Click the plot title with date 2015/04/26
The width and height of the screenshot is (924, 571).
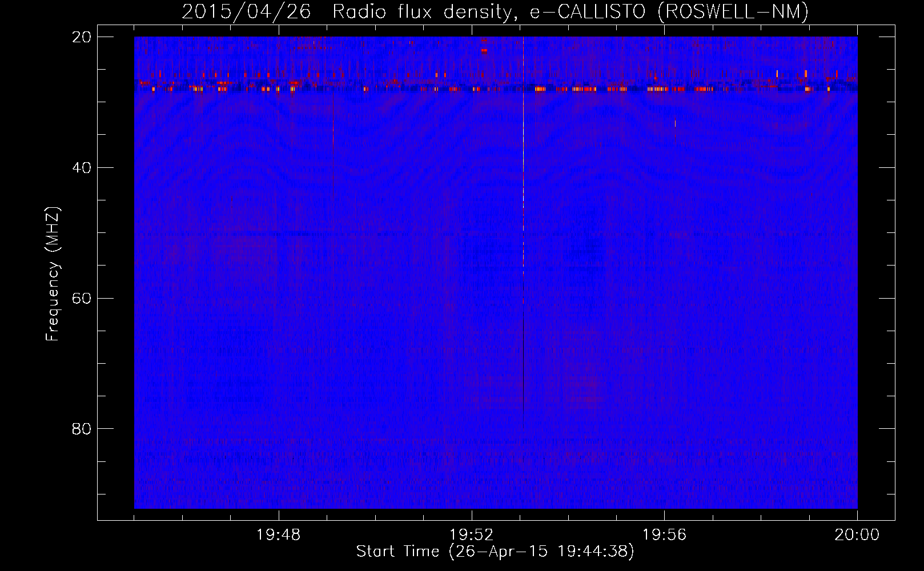click(x=495, y=11)
